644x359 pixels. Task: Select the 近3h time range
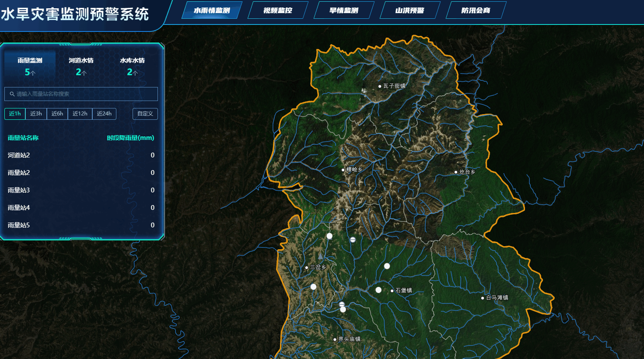[36, 114]
